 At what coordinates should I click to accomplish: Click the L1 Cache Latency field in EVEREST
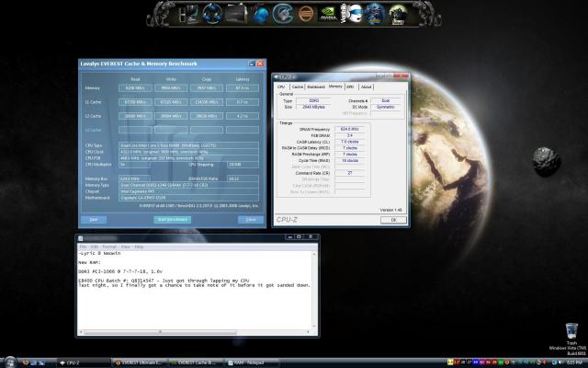click(243, 102)
